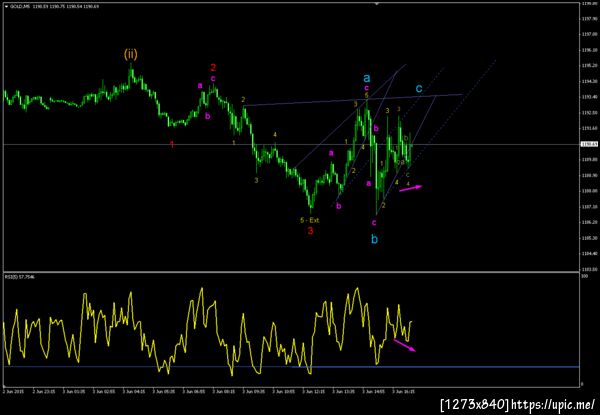
Task: Select the large red 3 wave label
Action: coord(310,231)
